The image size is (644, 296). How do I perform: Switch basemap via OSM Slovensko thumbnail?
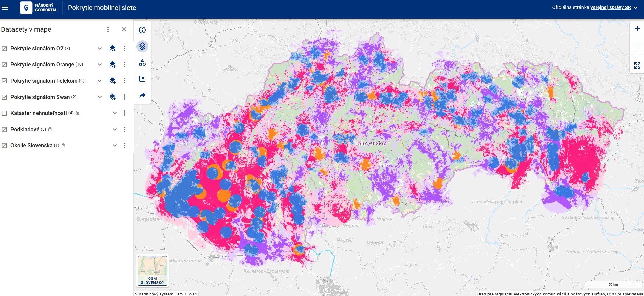click(x=152, y=271)
